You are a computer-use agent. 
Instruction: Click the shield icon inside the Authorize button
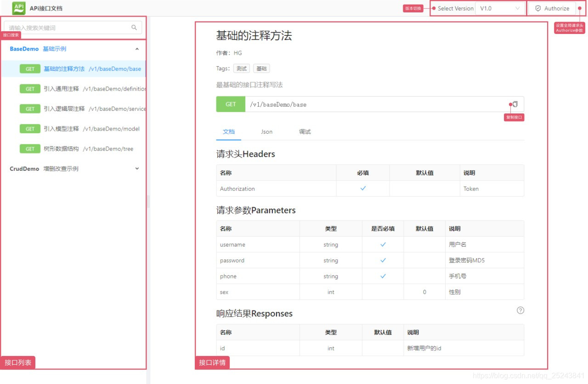tap(537, 8)
